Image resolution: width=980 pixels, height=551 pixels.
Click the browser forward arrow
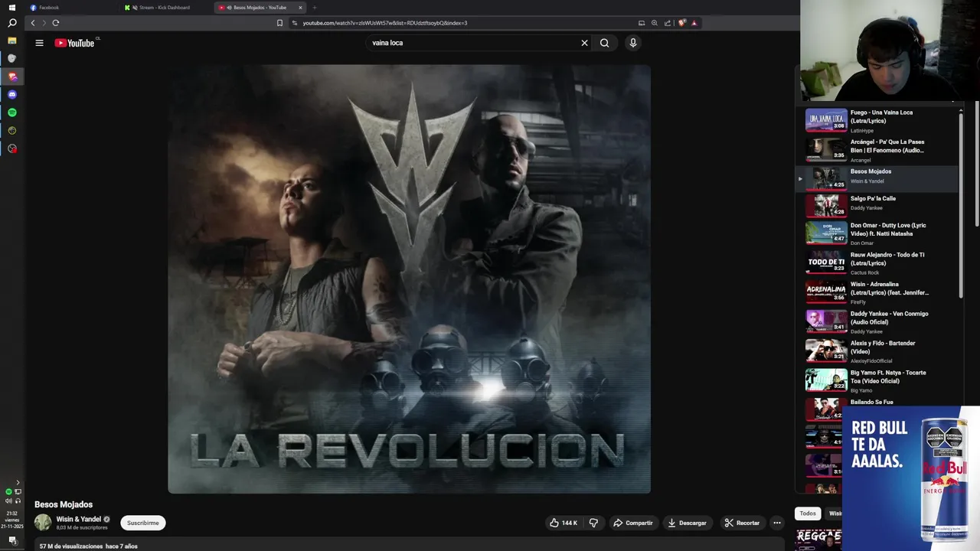pos(44,23)
